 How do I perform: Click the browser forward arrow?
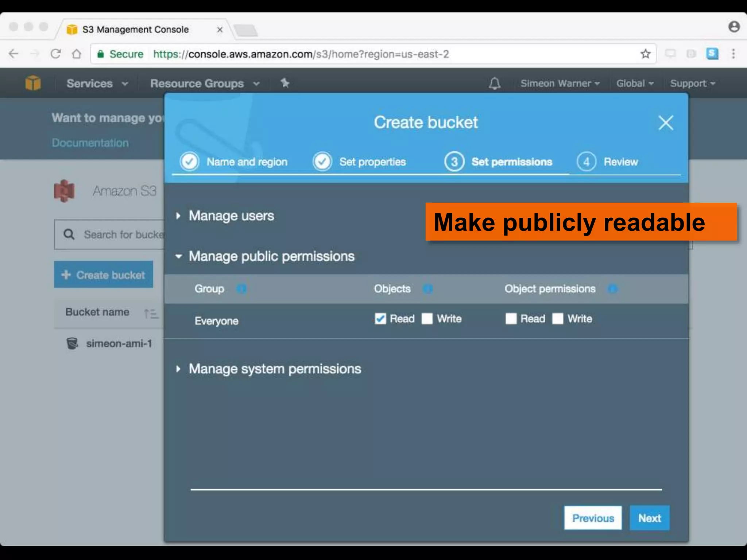point(35,54)
